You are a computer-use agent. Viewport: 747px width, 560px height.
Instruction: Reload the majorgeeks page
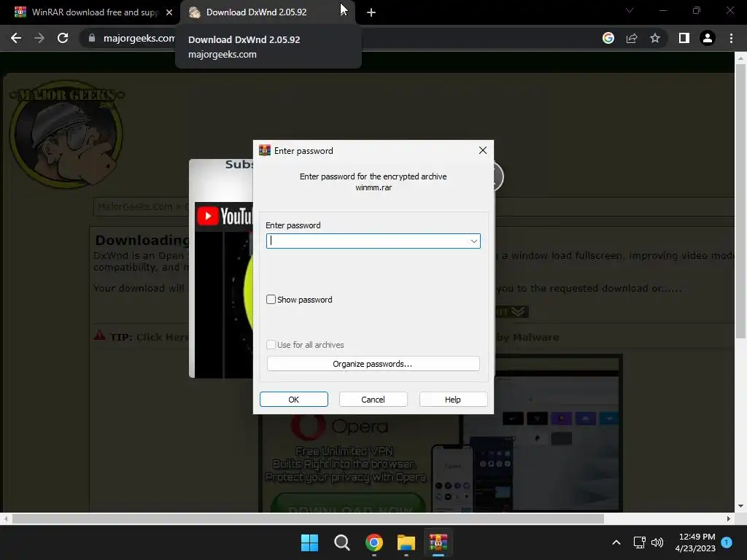(63, 38)
